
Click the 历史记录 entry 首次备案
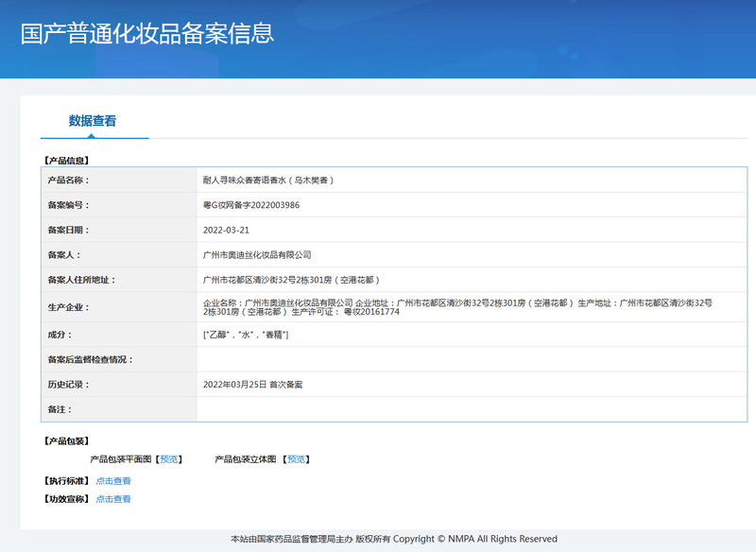(252, 385)
